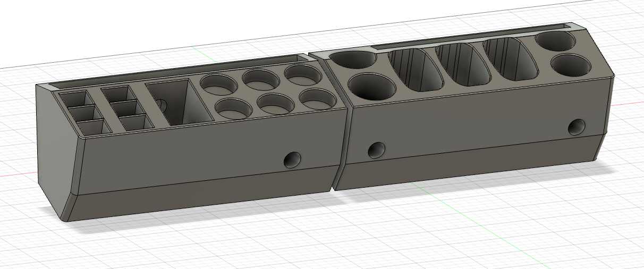This screenshot has height=269, width=644.
Task: Click the leftmost elongated slot on right block
Action: coord(416,71)
